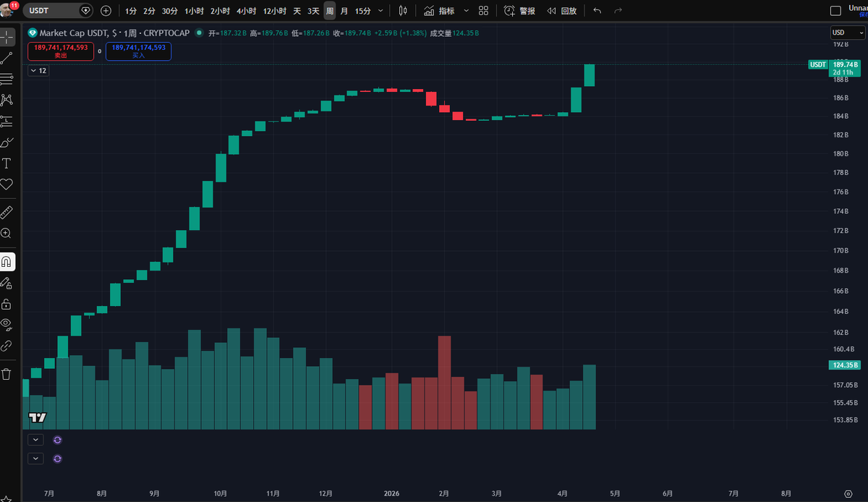Toggle lock all drawings

click(x=7, y=304)
